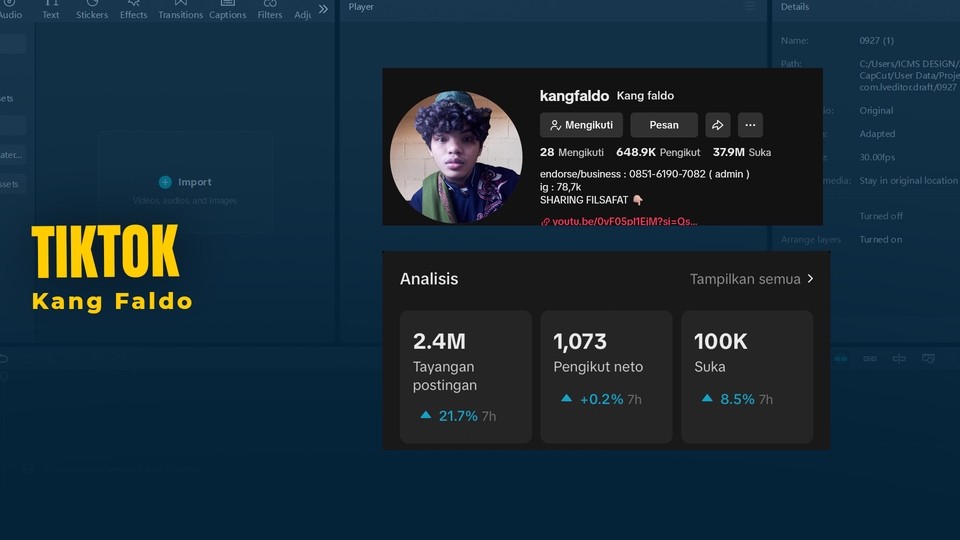This screenshot has height=540, width=960.
Task: Click the timeline linkage icon
Action: click(869, 359)
